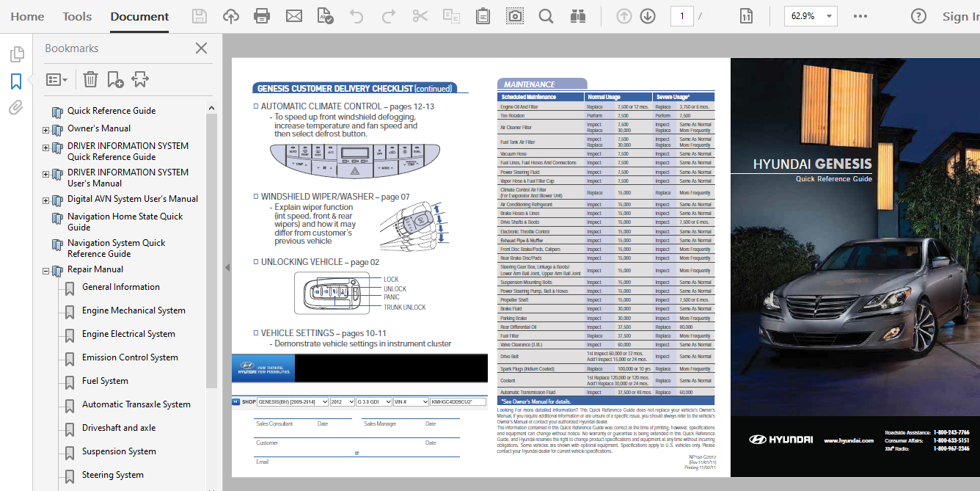Click the page number input field
This screenshot has width=980, height=491.
tap(681, 16)
